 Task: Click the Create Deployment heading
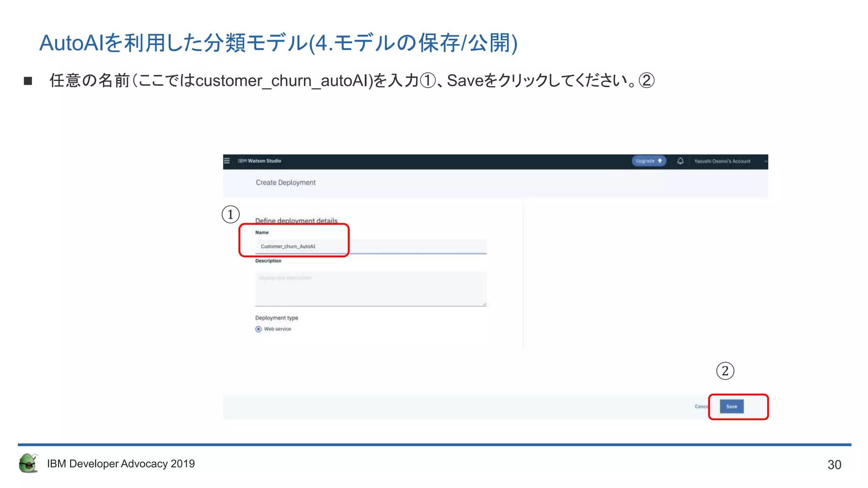point(286,183)
